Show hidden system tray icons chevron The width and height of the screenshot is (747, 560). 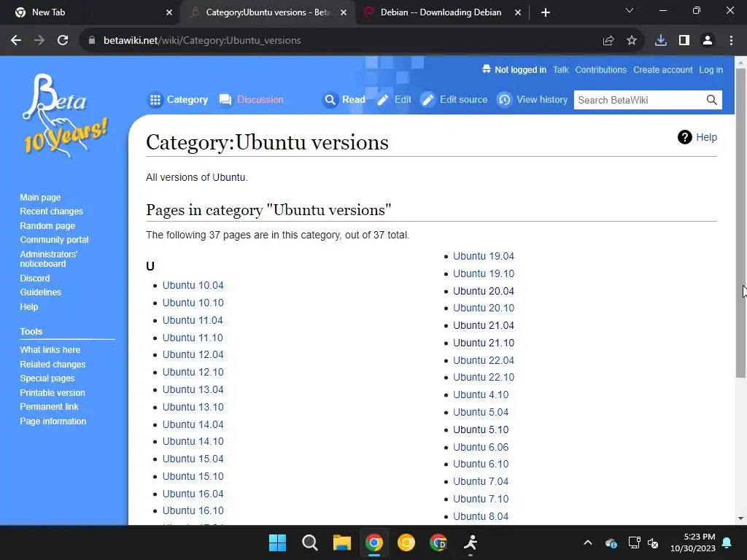coord(588,542)
